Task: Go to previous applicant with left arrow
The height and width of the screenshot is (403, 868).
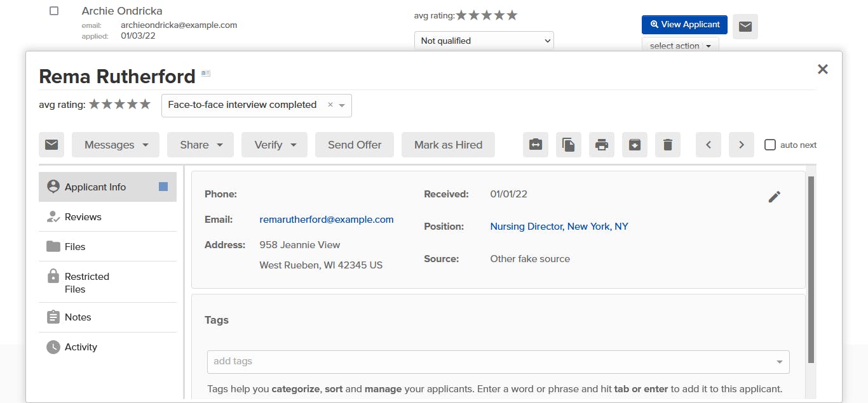Action: (709, 145)
